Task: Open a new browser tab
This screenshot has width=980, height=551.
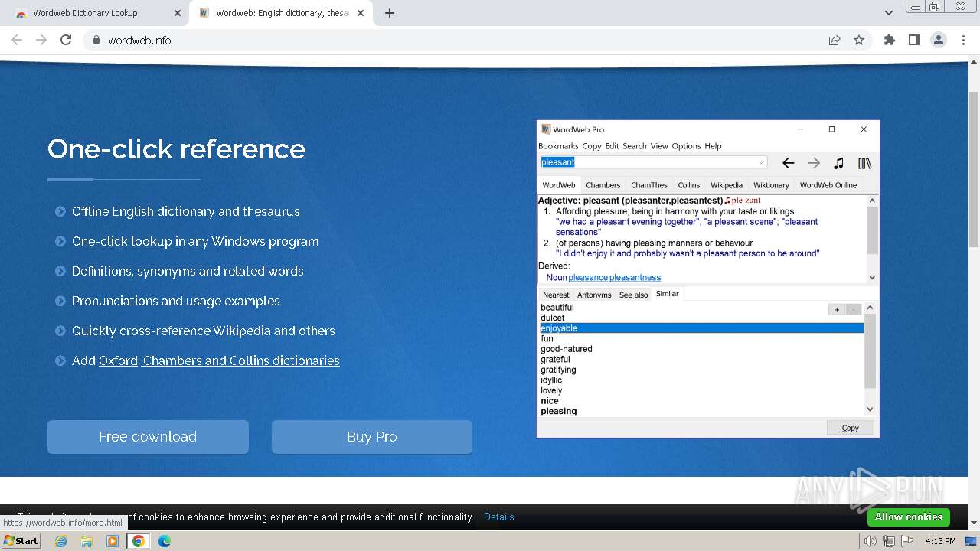Action: 390,13
